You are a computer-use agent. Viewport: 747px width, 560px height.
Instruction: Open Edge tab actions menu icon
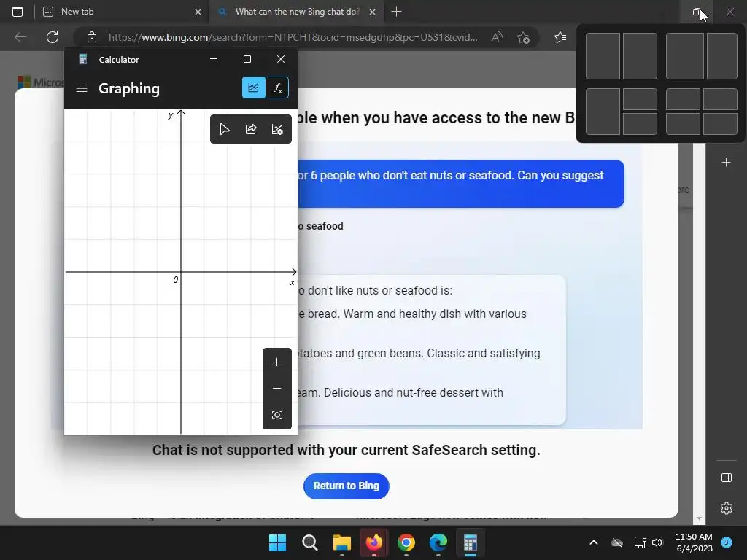pos(18,12)
